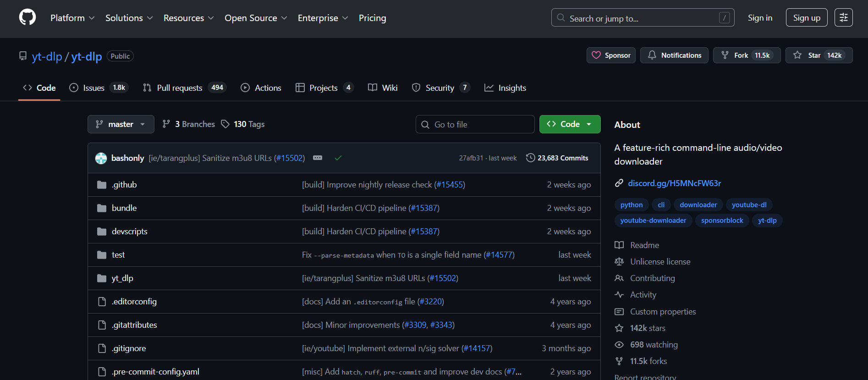Star the yt-dlp repository
Screen dimensions: 868x380
click(x=819, y=55)
